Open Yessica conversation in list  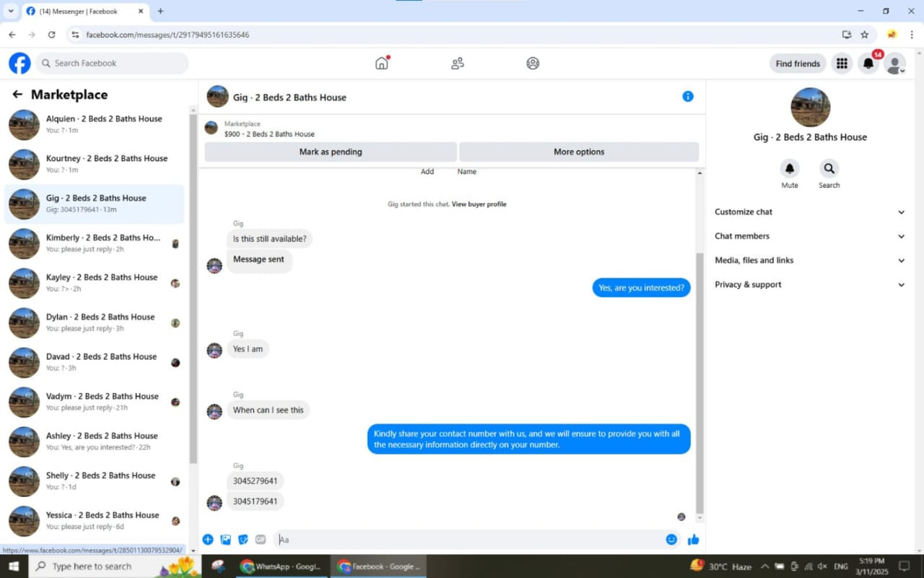tap(95, 522)
